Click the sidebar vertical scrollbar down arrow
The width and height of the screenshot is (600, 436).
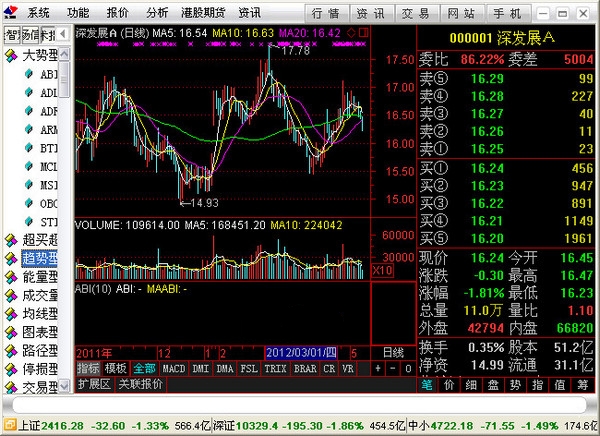click(x=64, y=385)
